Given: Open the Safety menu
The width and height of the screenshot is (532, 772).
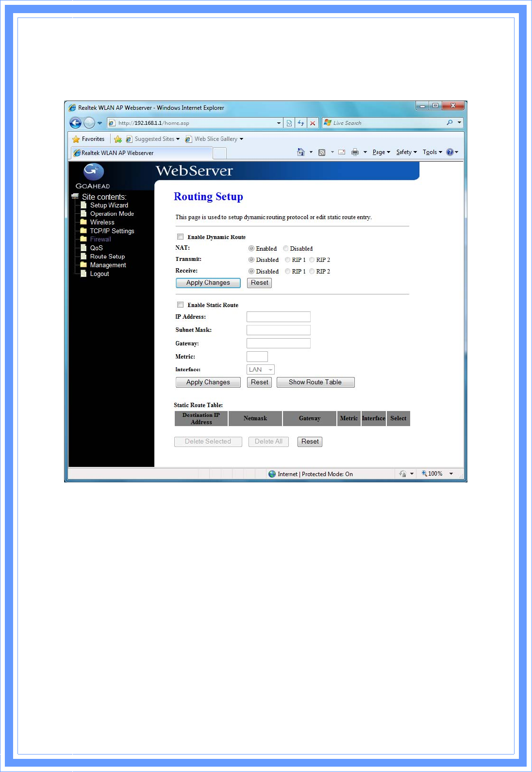Looking at the screenshot, I should click(x=407, y=152).
